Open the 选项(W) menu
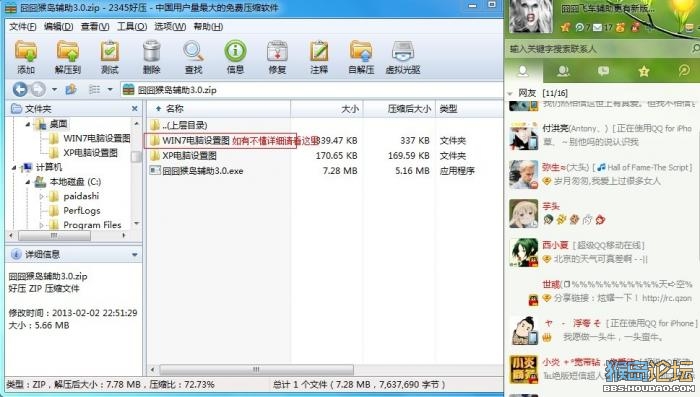 [x=170, y=27]
